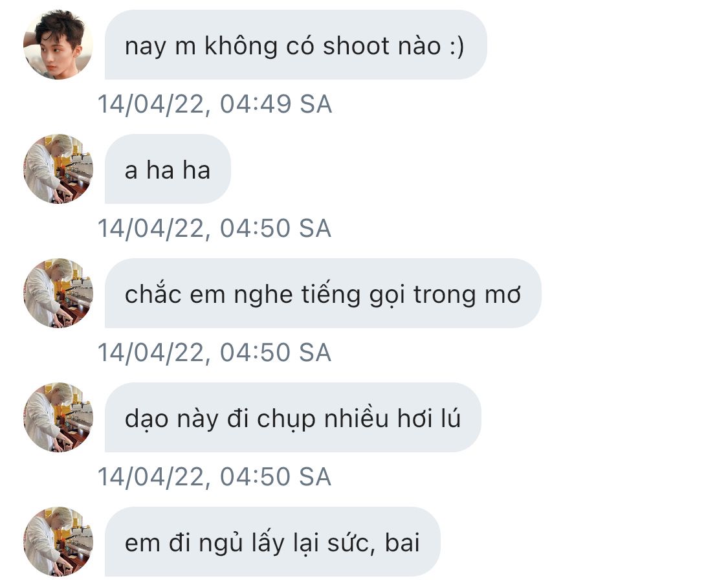Click the timestamp below "chắc em nghe tiếng gọi trong mơ"
Screen dimensions: 728x585
214,353
